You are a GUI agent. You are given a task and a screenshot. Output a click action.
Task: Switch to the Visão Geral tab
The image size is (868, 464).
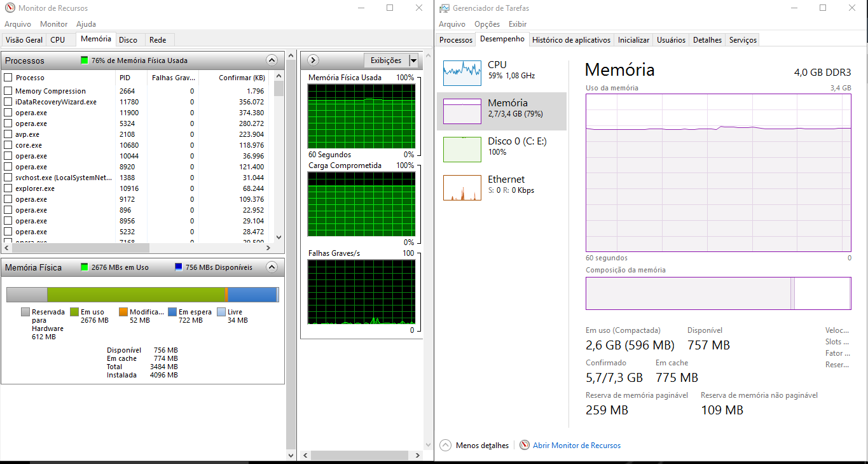coord(24,40)
